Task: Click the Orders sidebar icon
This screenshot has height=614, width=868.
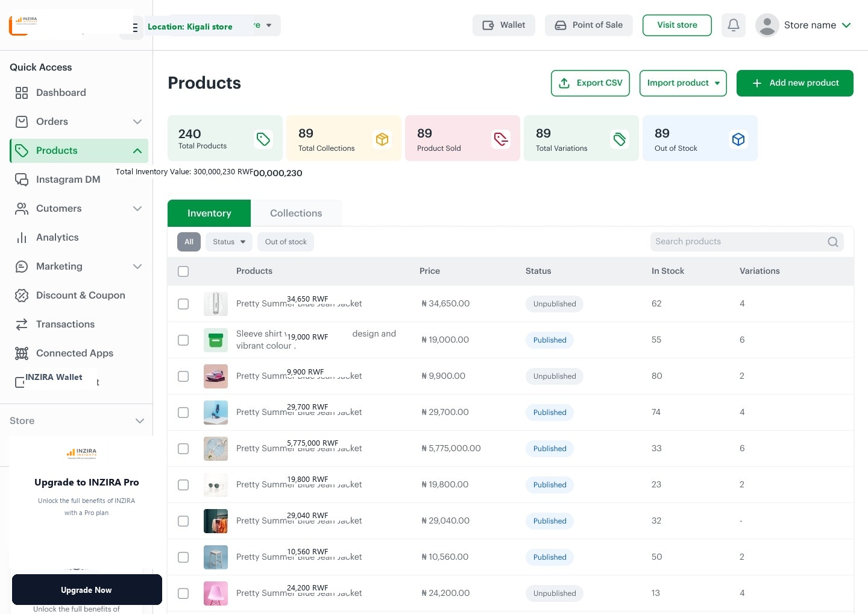Action: (x=22, y=122)
